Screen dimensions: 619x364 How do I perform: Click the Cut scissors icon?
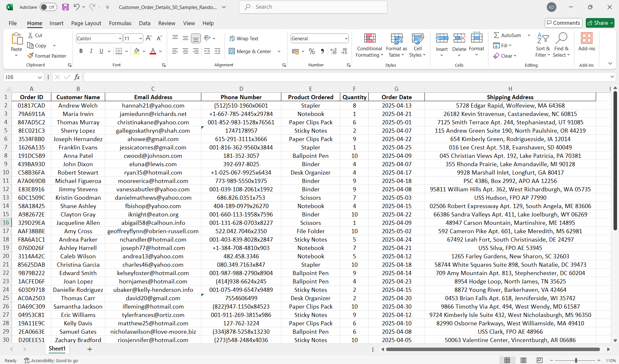point(31,35)
